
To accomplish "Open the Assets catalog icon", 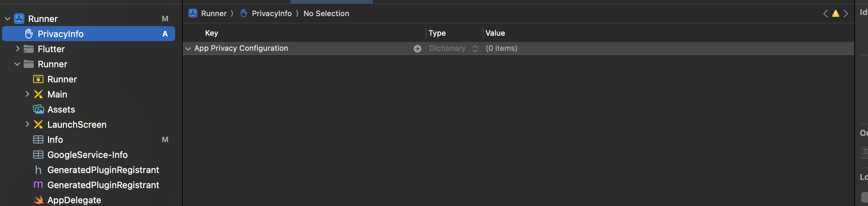I will [x=38, y=109].
